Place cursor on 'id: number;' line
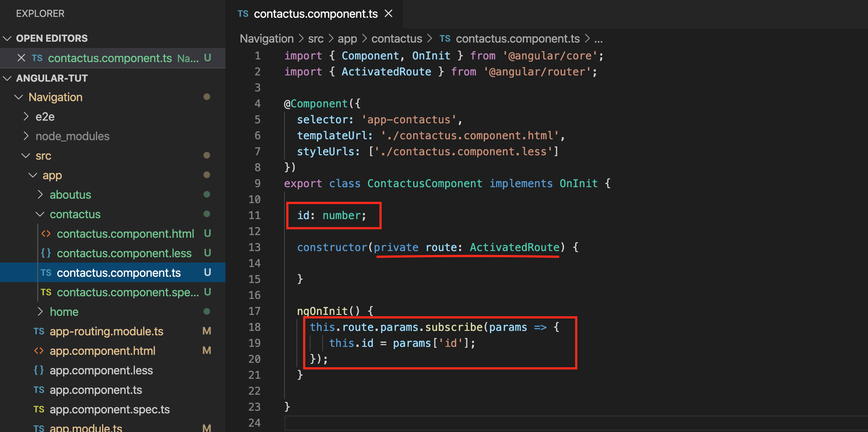The height and width of the screenshot is (432, 868). [x=331, y=215]
